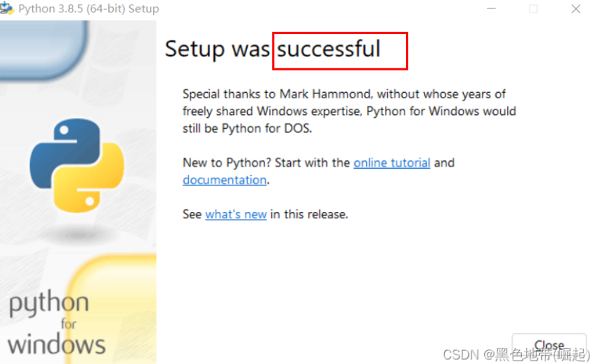Screen dimensions: 595x364
Task: Click the greyed-out maximize button
Action: pyautogui.click(x=534, y=9)
